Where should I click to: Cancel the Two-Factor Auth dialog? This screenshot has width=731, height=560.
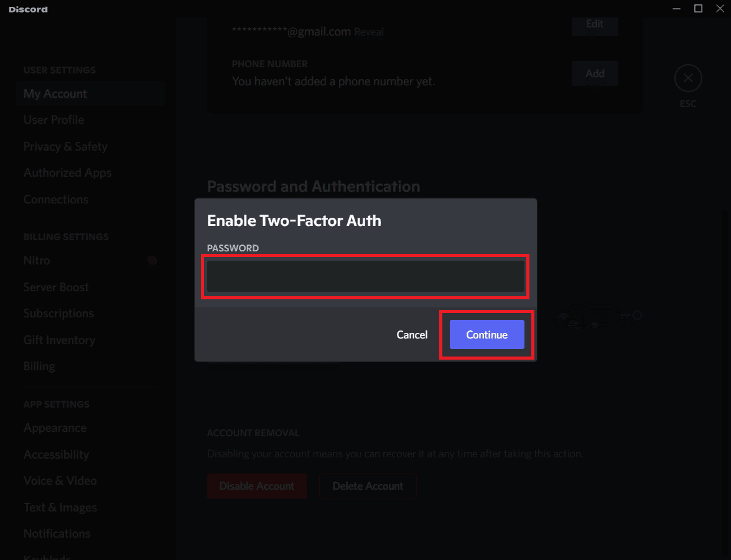click(412, 334)
